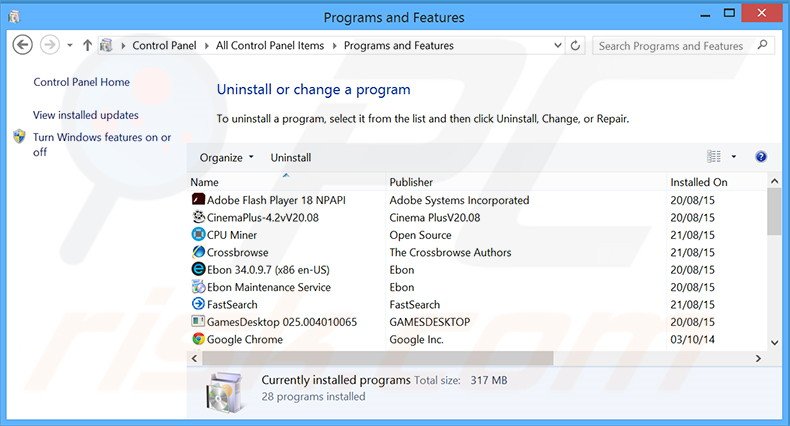
Task: Click horizontal scrollbar left arrow
Action: 194,359
